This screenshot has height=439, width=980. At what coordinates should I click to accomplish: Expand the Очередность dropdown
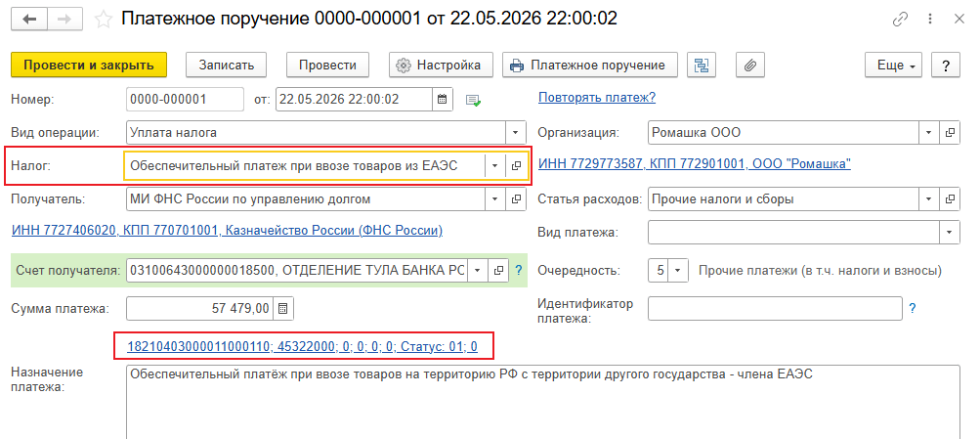(x=678, y=271)
